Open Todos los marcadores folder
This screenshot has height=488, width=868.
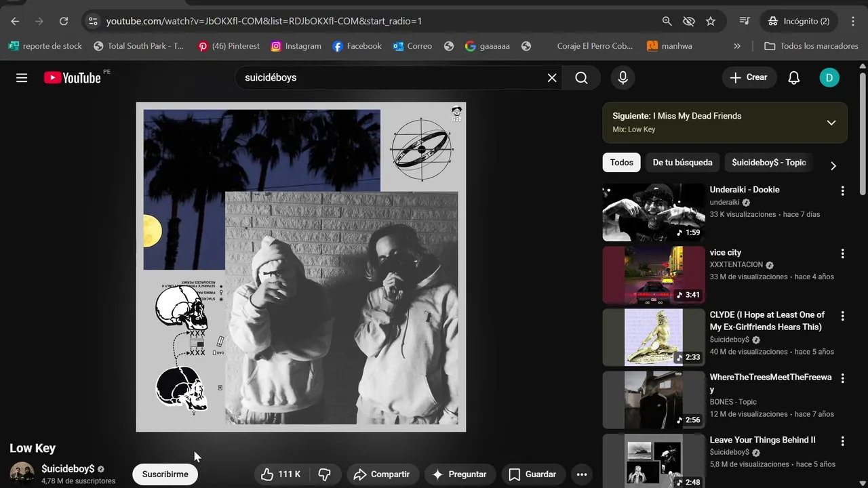(x=811, y=46)
